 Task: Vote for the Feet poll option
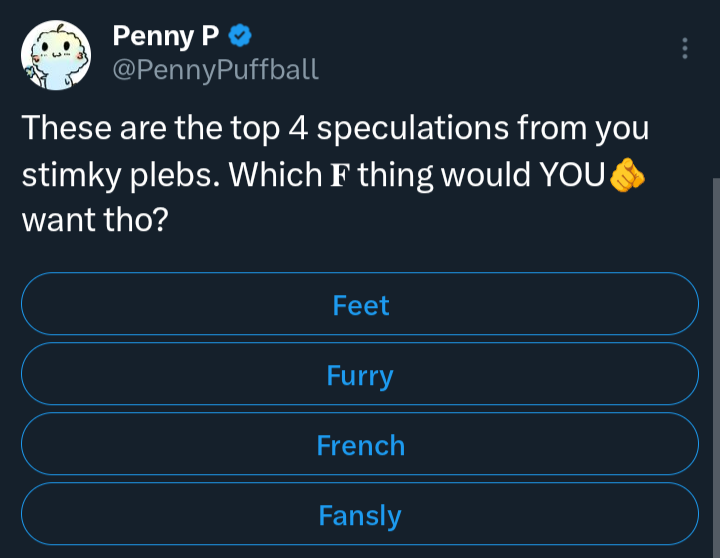point(360,305)
